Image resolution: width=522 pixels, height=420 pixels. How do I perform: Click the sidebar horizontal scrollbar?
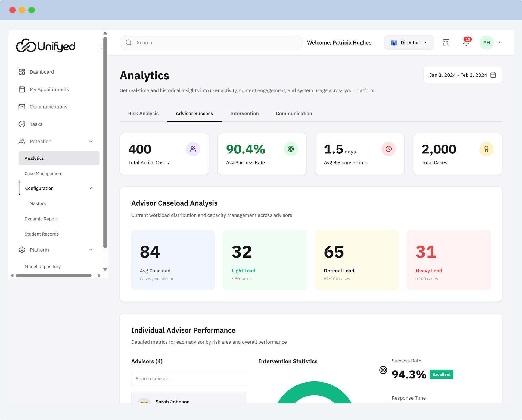(54, 275)
